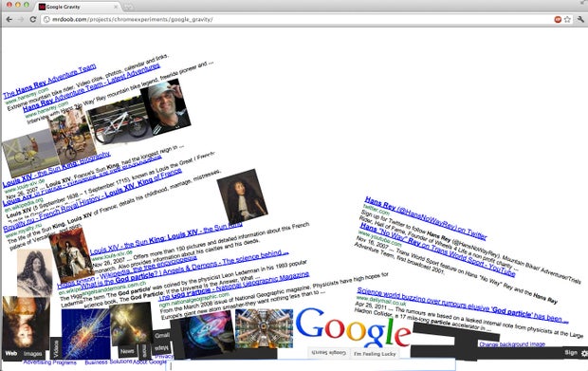Image resolution: width=588 pixels, height=371 pixels.
Task: Open the Business Solutions footer link
Action: click(108, 362)
